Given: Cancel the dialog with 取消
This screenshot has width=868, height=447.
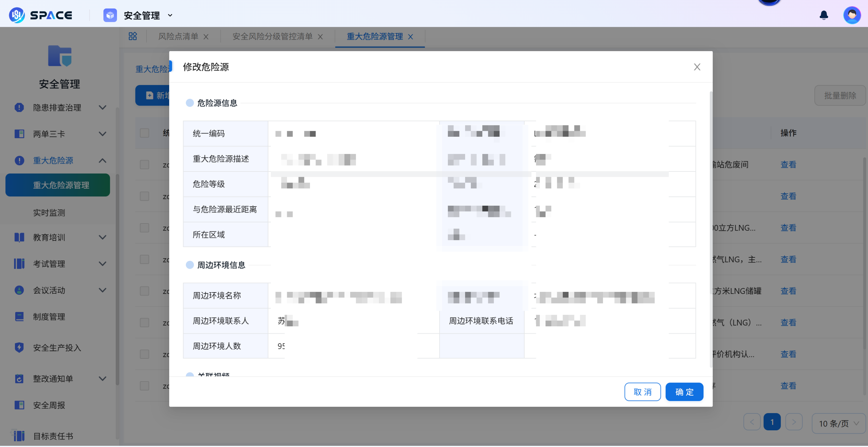Looking at the screenshot, I should [x=643, y=392].
